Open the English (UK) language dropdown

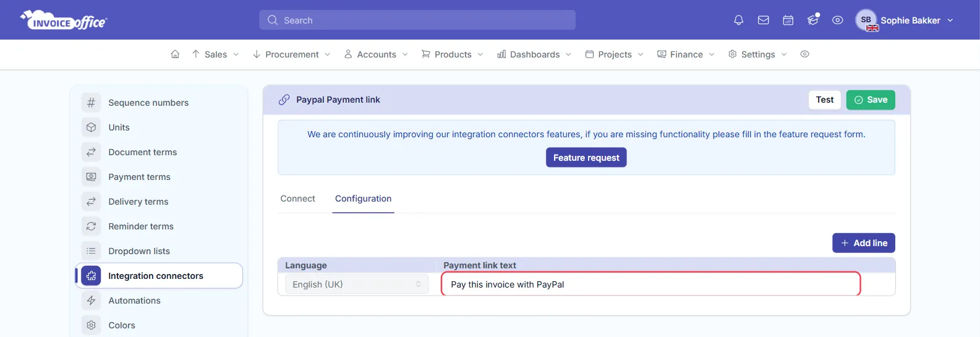tap(357, 284)
